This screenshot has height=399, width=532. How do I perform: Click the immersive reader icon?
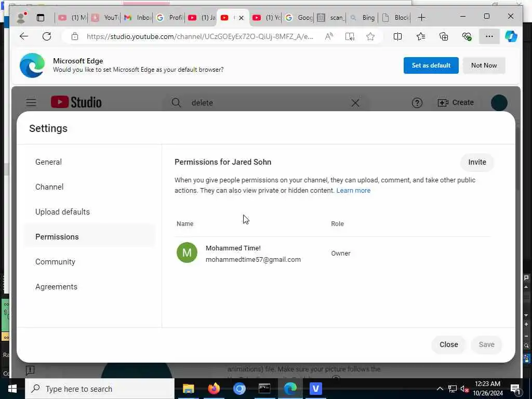point(350,37)
